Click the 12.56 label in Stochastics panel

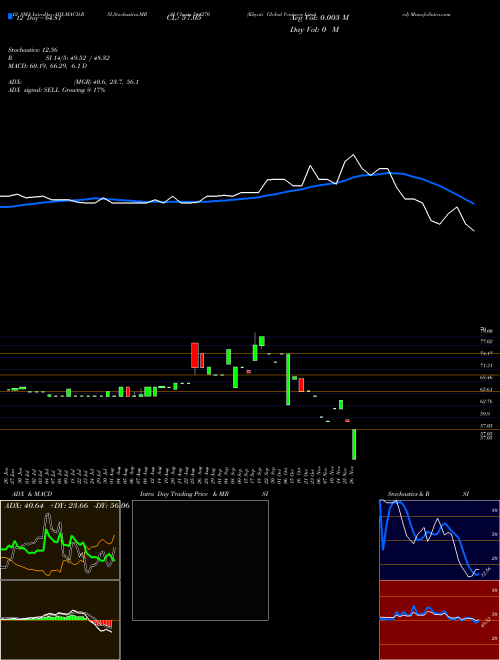pyautogui.click(x=485, y=571)
